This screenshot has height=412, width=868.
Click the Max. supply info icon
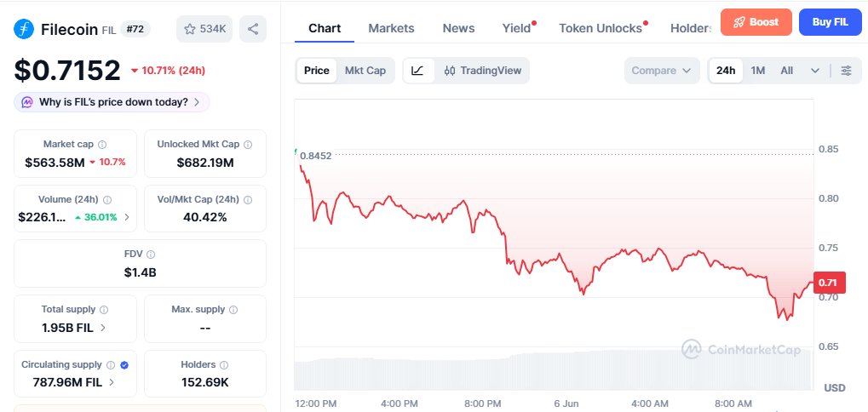[x=233, y=310]
